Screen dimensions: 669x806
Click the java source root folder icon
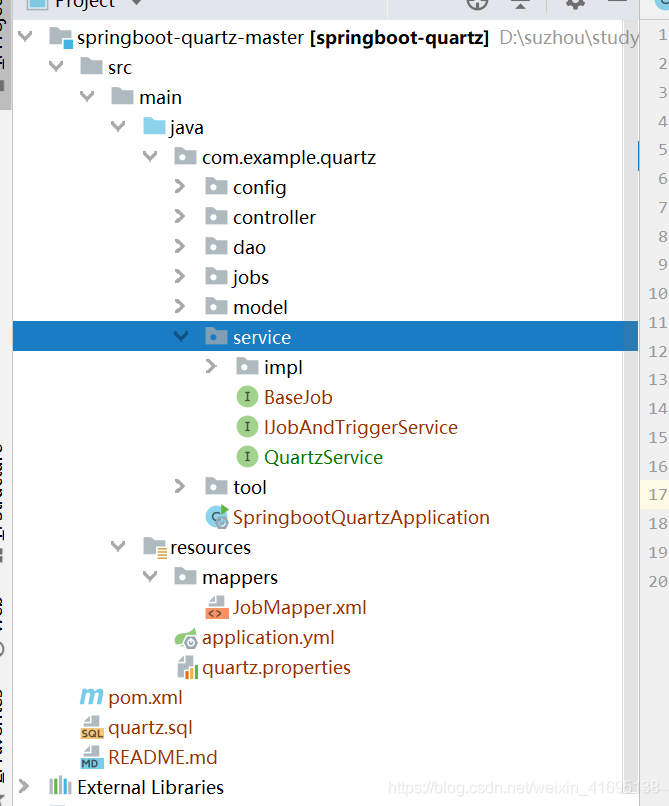pyautogui.click(x=154, y=125)
